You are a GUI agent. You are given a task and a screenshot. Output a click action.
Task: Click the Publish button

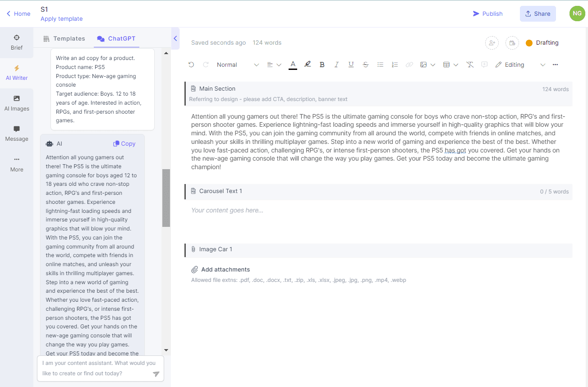click(x=487, y=14)
